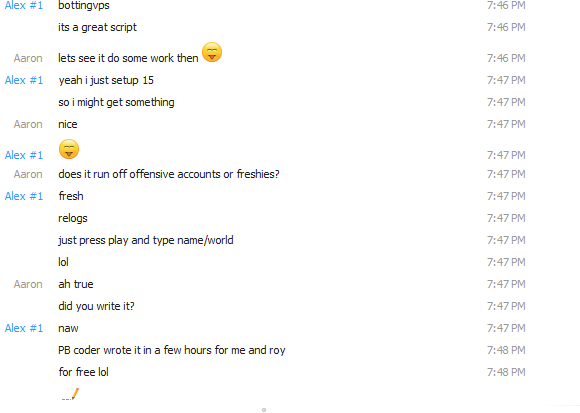Select message 'its a great script'

pos(97,27)
